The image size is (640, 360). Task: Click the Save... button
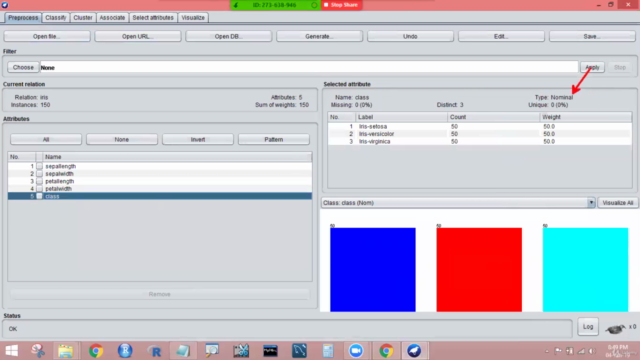(592, 36)
